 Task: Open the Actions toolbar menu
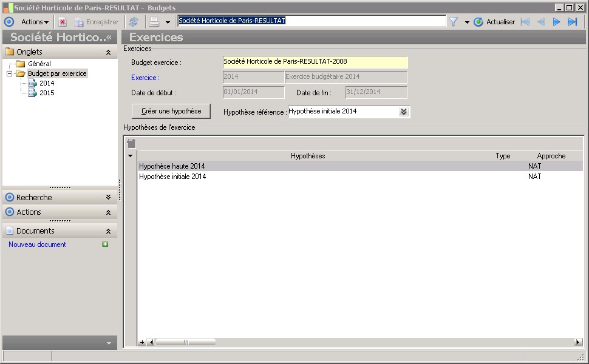[x=35, y=22]
